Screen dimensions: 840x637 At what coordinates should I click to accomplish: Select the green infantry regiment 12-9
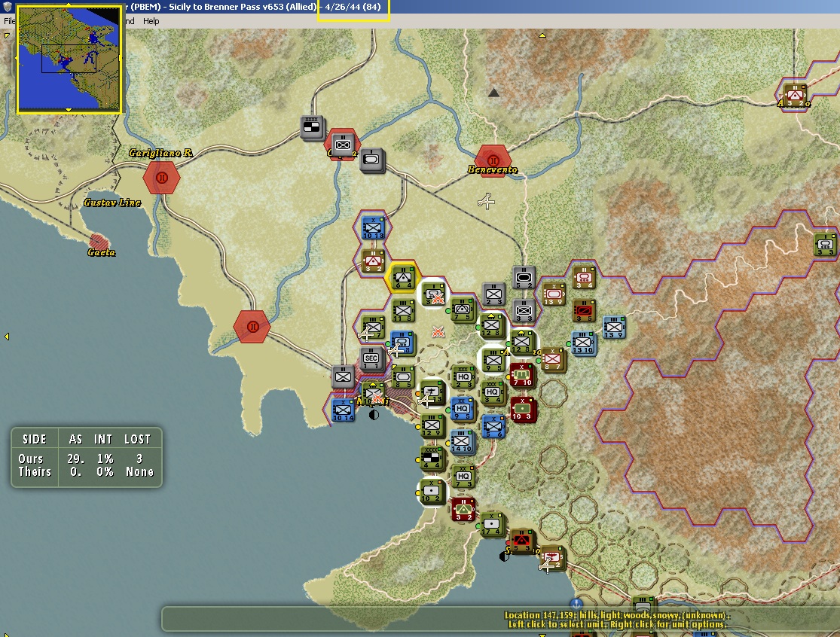pos(432,425)
